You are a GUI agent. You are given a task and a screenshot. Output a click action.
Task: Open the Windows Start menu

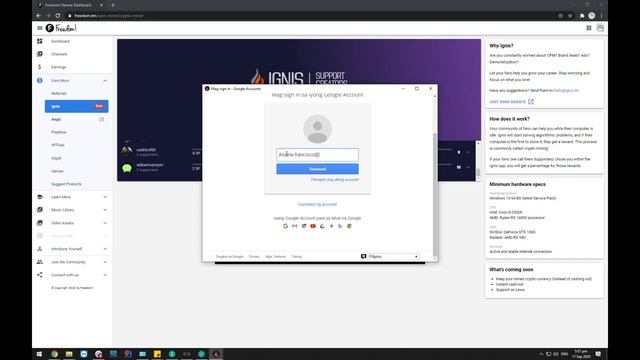(39, 354)
